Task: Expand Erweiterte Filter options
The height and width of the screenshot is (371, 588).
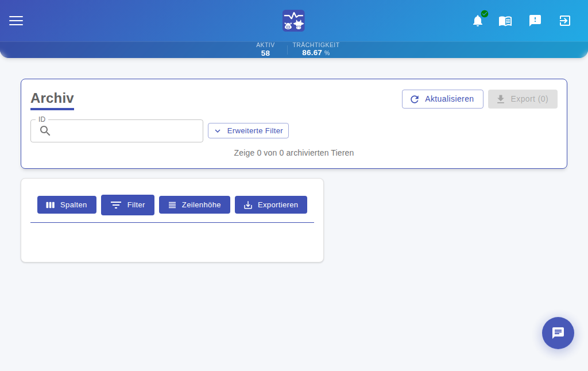Action: pyautogui.click(x=248, y=130)
